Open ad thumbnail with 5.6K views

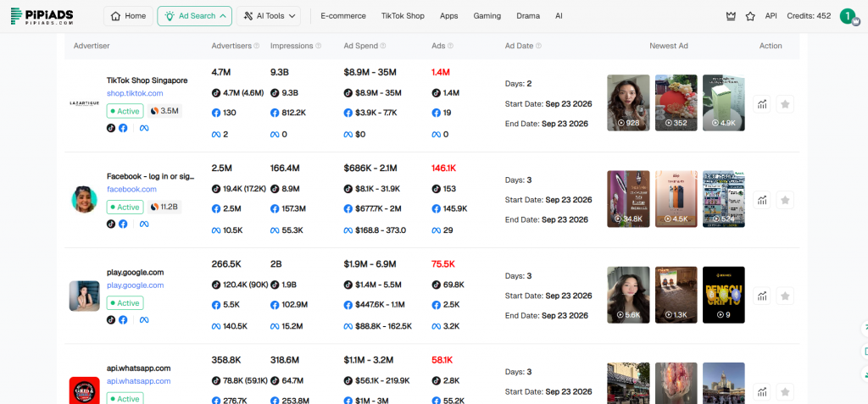click(x=628, y=295)
